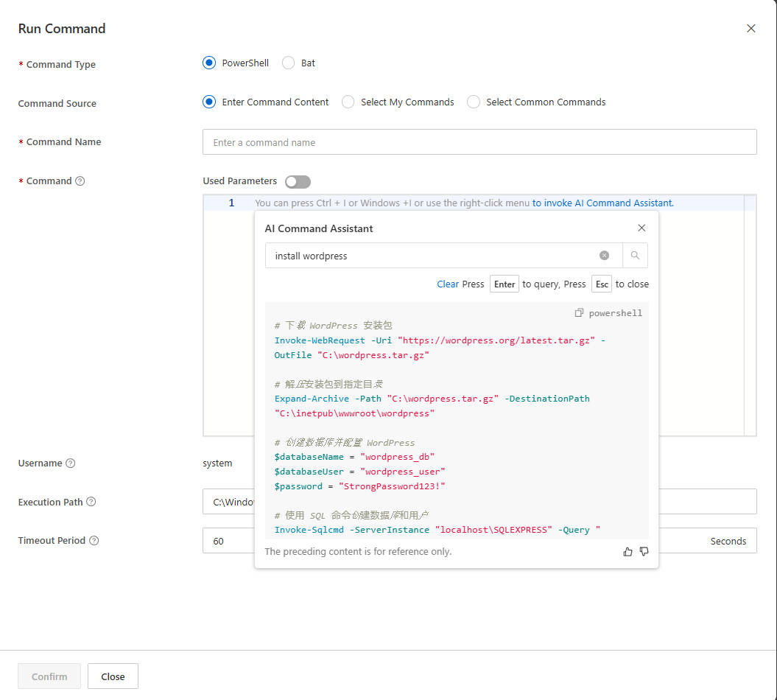
Task: Copy the generated powershell code
Action: pyautogui.click(x=579, y=313)
